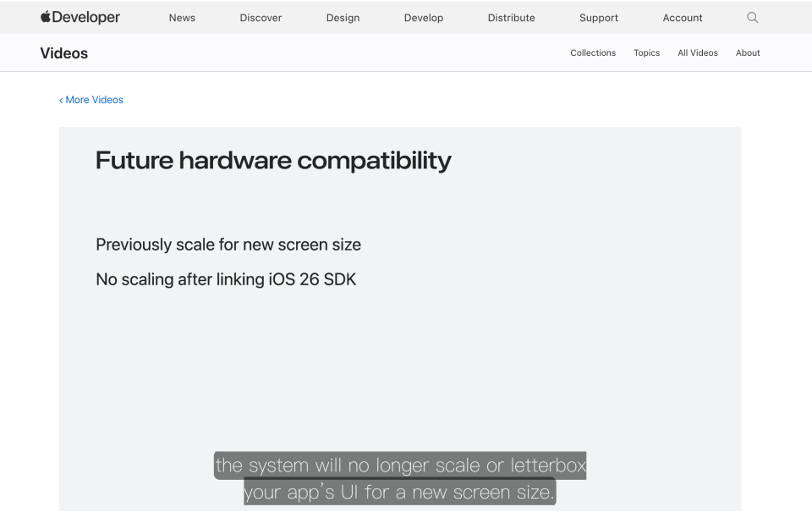
Task: Open the search magnifier icon
Action: click(753, 18)
